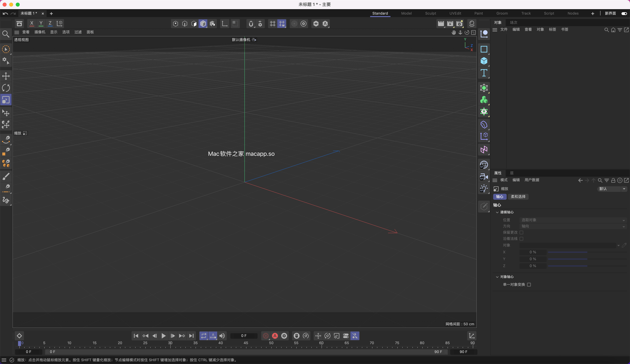The image size is (630, 364).
Task: Collapse the 建模轴心 section
Action: tap(497, 212)
